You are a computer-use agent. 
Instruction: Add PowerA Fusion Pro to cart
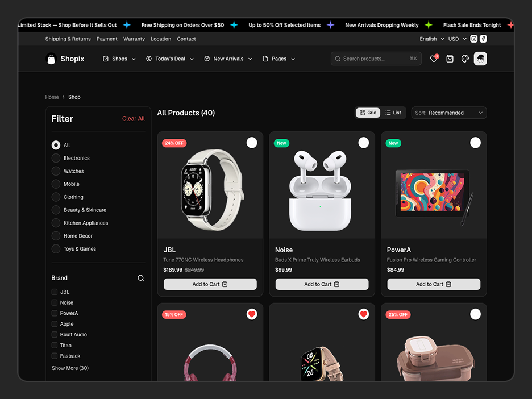tap(434, 284)
